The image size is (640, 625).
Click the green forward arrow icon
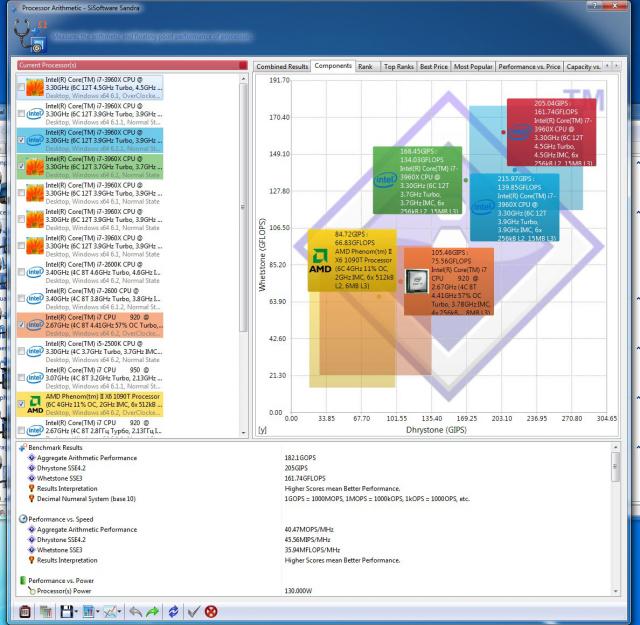(153, 612)
